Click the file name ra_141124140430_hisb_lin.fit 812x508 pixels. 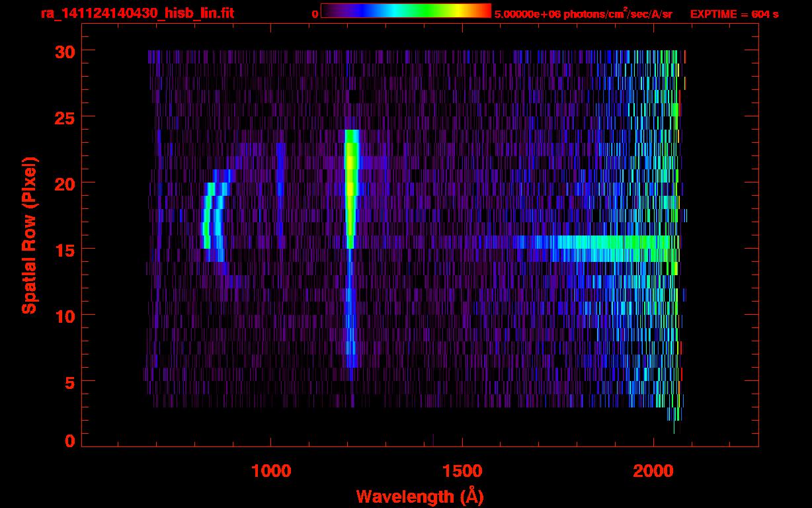(137, 13)
